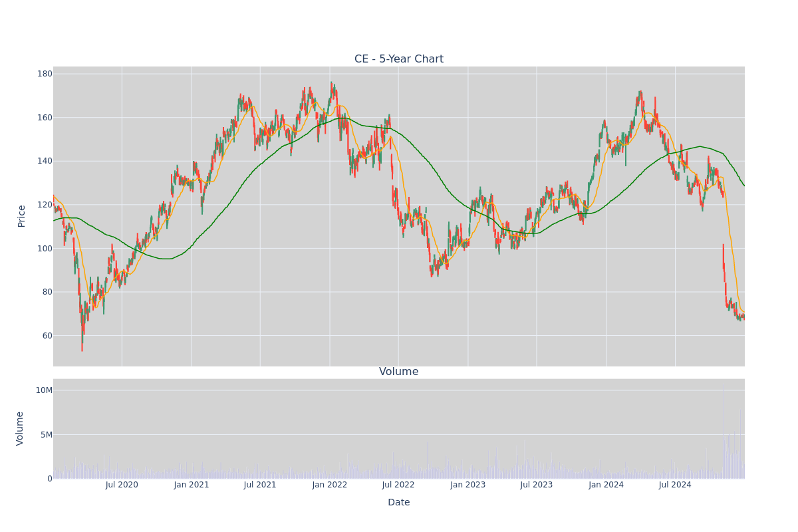Click the 5M volume axis tick
798x532 pixels.
coord(47,435)
